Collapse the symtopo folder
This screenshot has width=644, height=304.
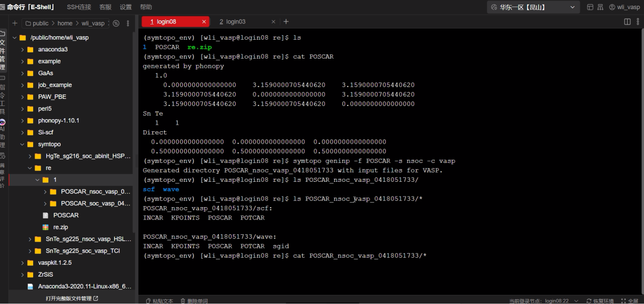click(x=22, y=144)
